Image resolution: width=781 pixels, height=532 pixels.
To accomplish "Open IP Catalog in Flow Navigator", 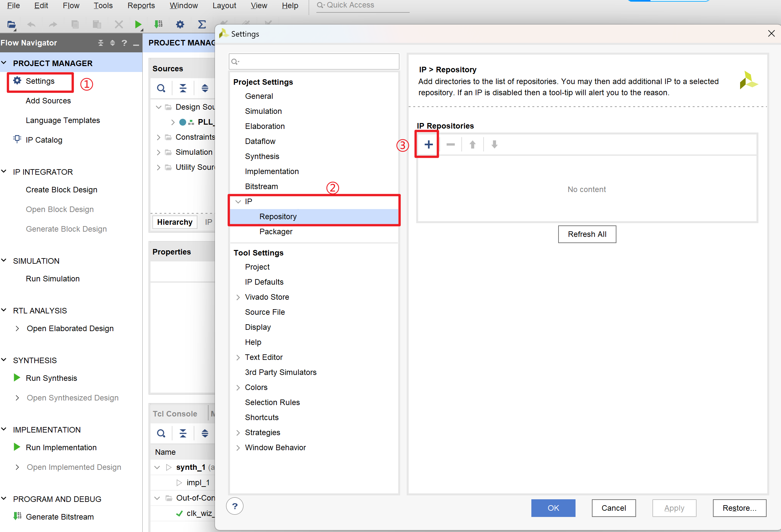I will (x=44, y=140).
